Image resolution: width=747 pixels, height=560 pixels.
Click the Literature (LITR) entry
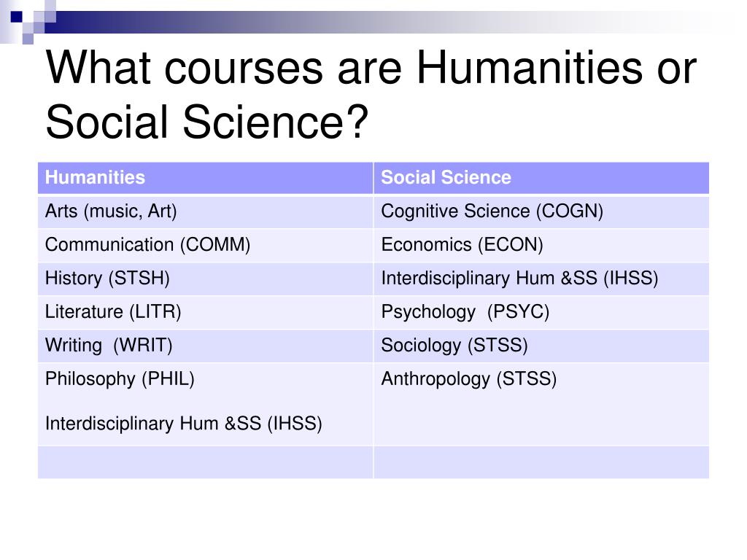pyautogui.click(x=113, y=312)
